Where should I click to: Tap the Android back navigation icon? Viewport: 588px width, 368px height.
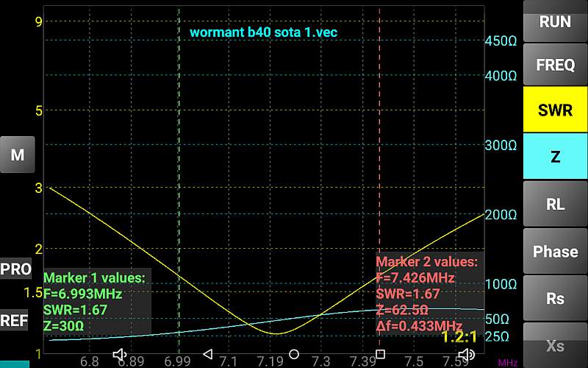[207, 355]
